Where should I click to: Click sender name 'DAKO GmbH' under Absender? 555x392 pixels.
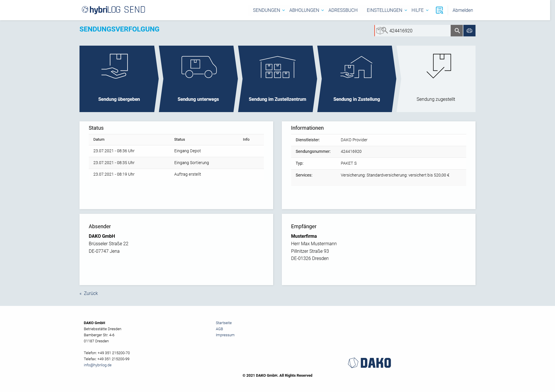(x=102, y=236)
